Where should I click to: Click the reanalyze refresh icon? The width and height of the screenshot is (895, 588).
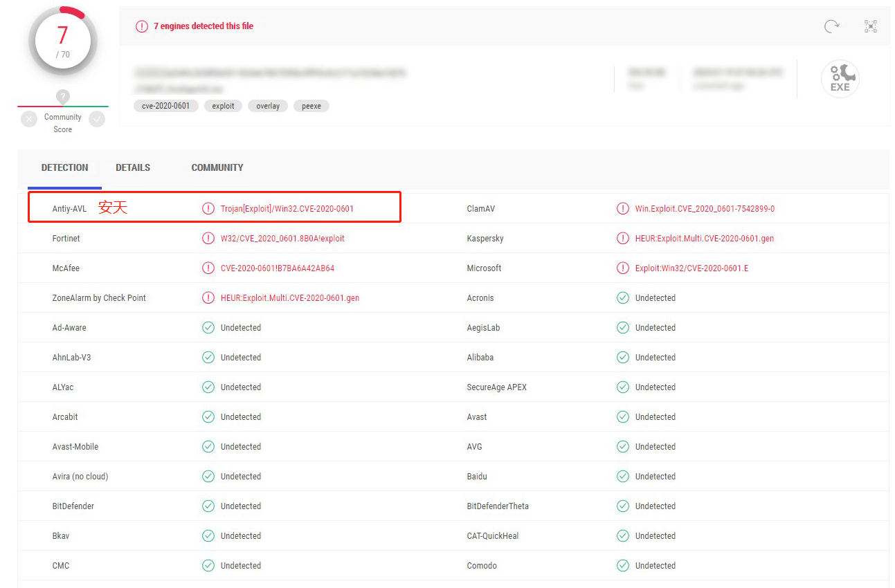tap(831, 26)
